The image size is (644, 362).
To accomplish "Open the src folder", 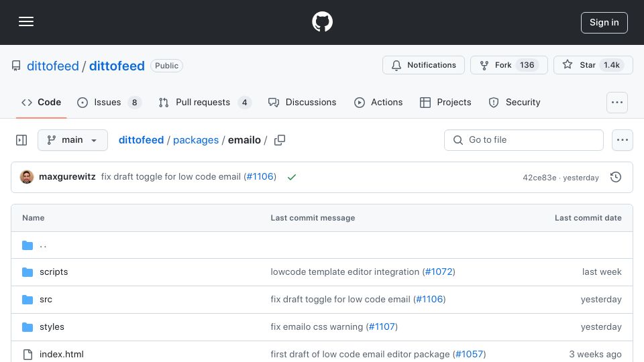I will click(x=46, y=299).
